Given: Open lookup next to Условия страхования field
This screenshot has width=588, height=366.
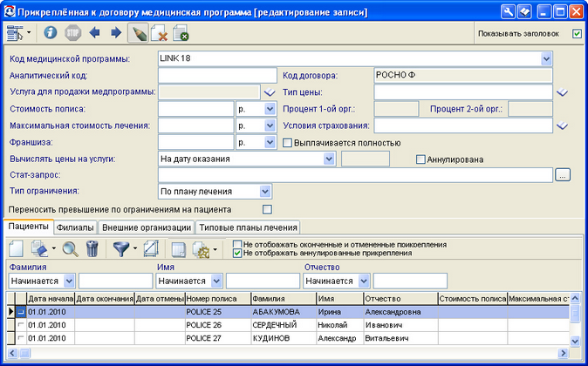Looking at the screenshot, I should (562, 125).
